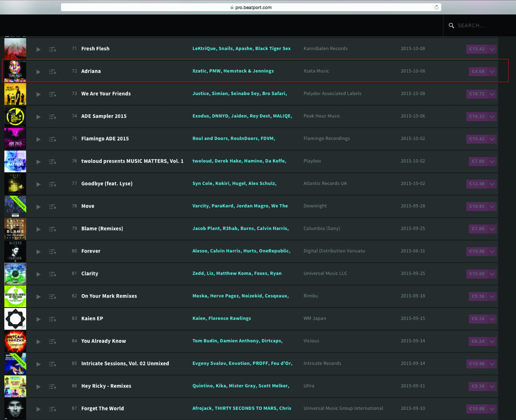Open Adriana cover art thumbnail
This screenshot has height=420, width=516.
[x=15, y=71]
